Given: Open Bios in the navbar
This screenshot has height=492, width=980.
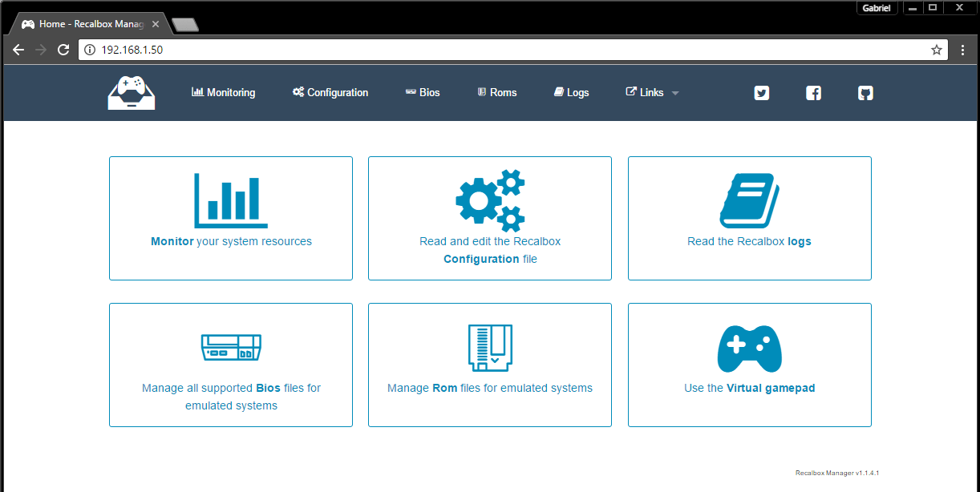Looking at the screenshot, I should click(423, 92).
